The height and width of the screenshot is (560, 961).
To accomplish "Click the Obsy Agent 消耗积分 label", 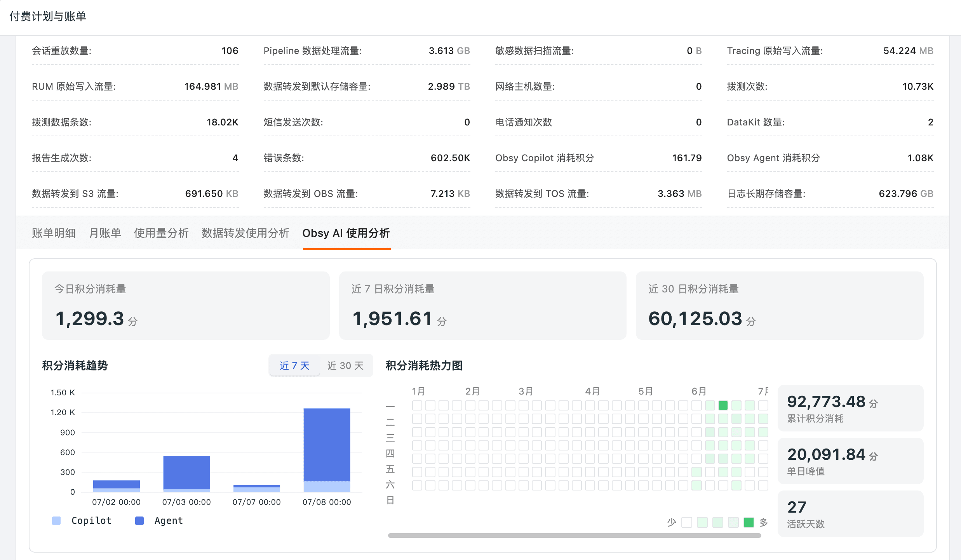I will [773, 158].
